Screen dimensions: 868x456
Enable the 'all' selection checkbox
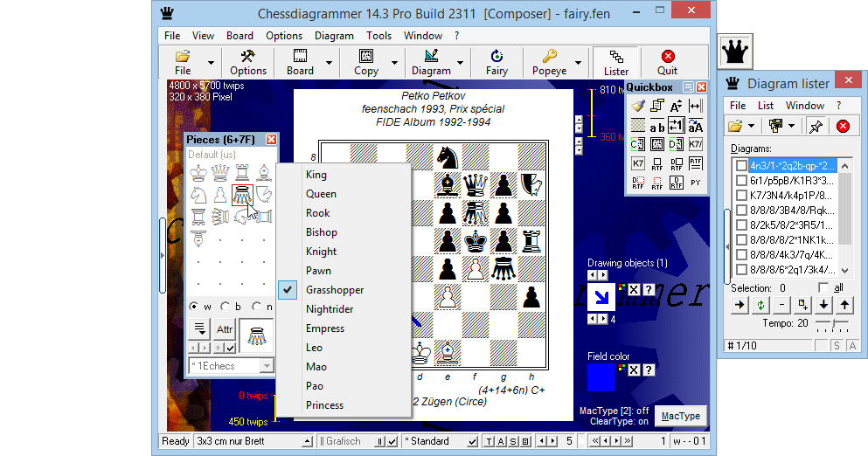(x=823, y=288)
